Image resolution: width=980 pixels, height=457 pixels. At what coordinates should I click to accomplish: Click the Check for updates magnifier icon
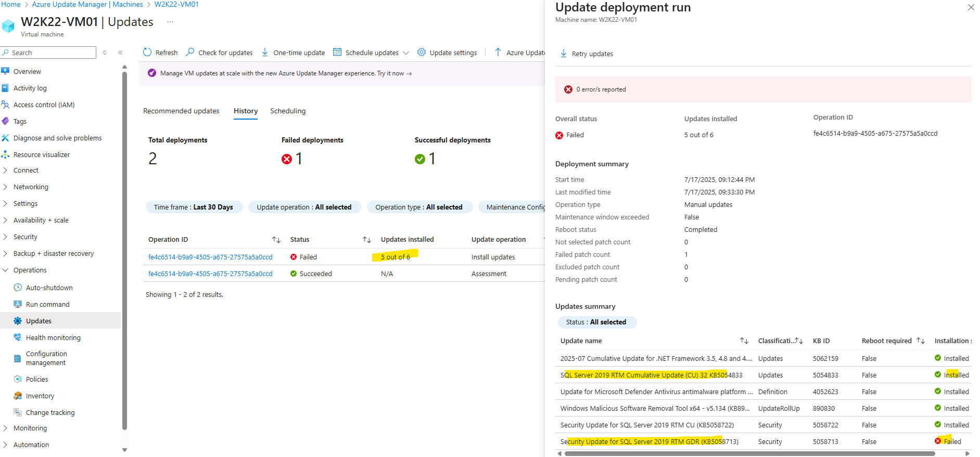click(x=190, y=52)
